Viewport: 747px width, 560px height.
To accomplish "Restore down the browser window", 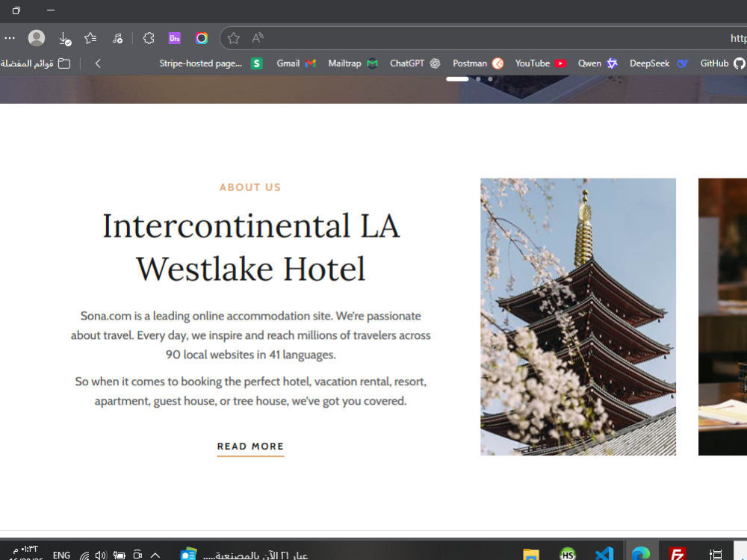I will click(x=16, y=10).
